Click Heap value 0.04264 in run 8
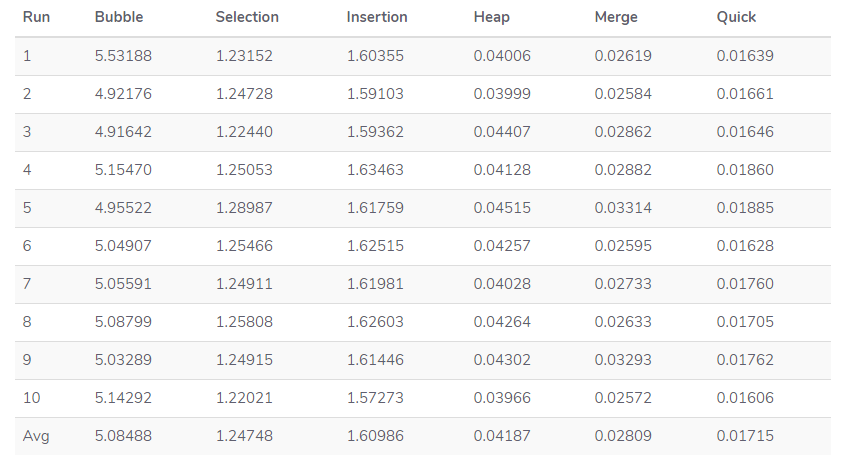The image size is (843, 466). point(502,322)
